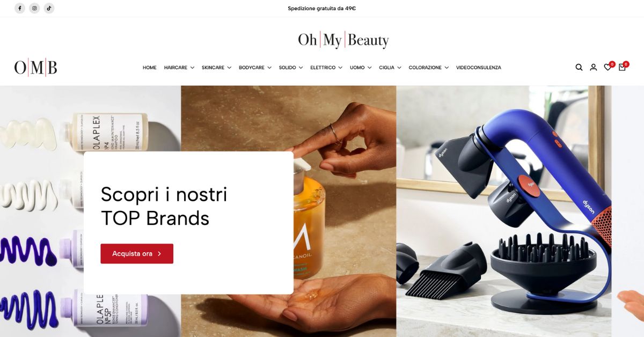Viewport: 644px width, 337px height.
Task: Open the wishlist heart icon
Action: [x=609, y=67]
